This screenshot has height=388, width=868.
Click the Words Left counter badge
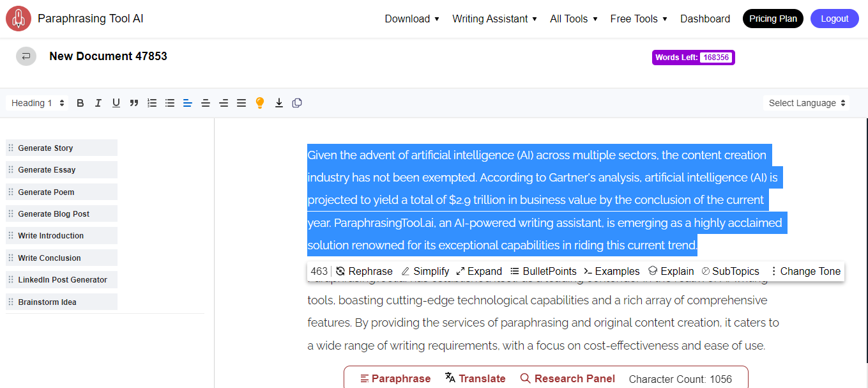[694, 58]
